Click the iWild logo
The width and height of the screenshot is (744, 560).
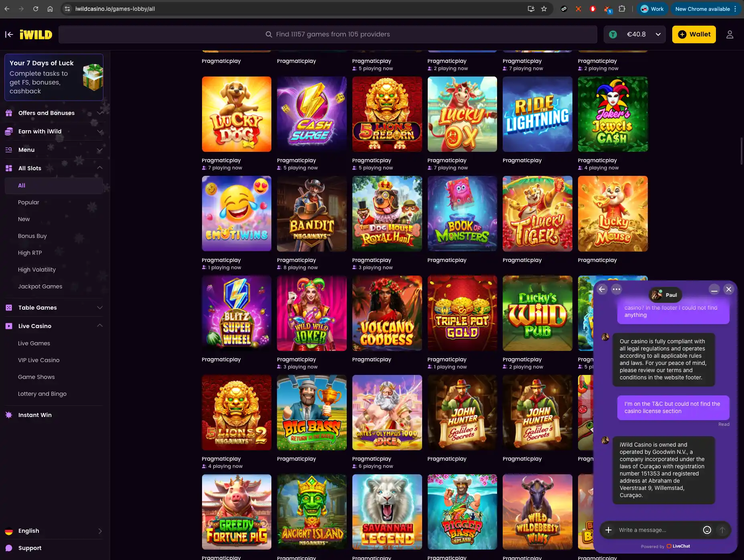pyautogui.click(x=36, y=34)
